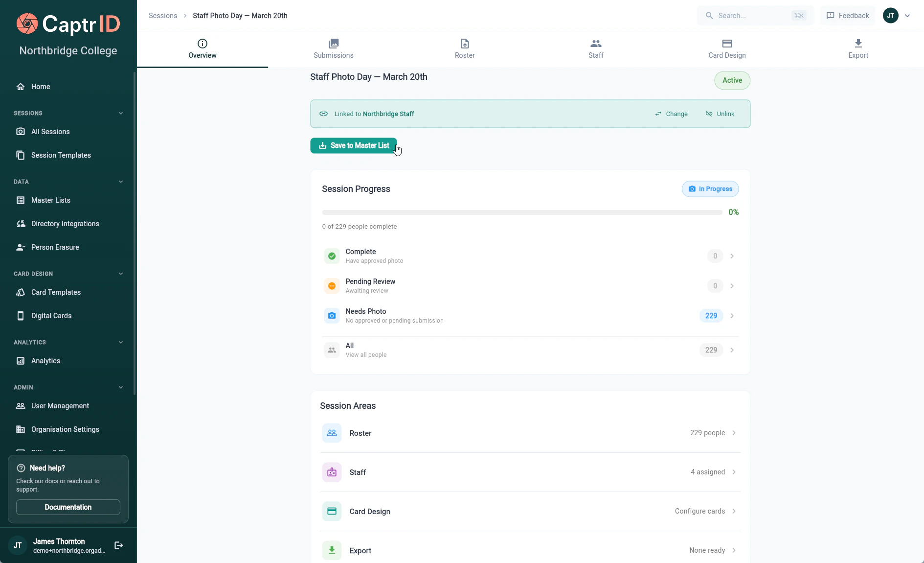Click Change linked master list
The height and width of the screenshot is (563, 924).
pyautogui.click(x=672, y=114)
